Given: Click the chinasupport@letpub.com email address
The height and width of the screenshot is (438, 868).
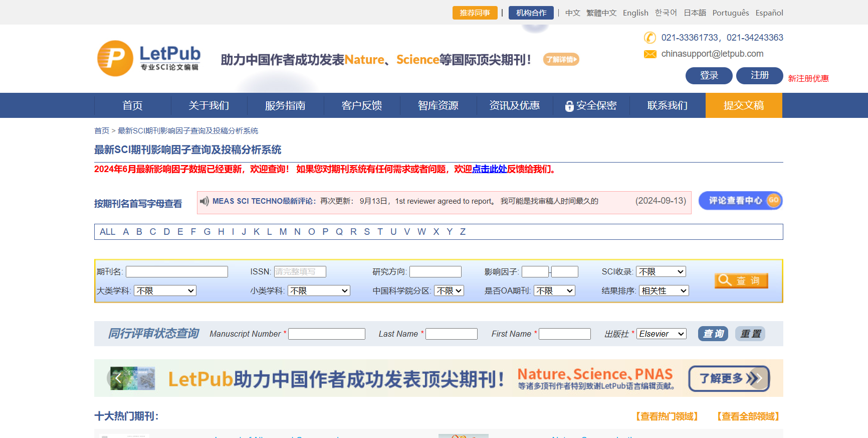Looking at the screenshot, I should (712, 54).
